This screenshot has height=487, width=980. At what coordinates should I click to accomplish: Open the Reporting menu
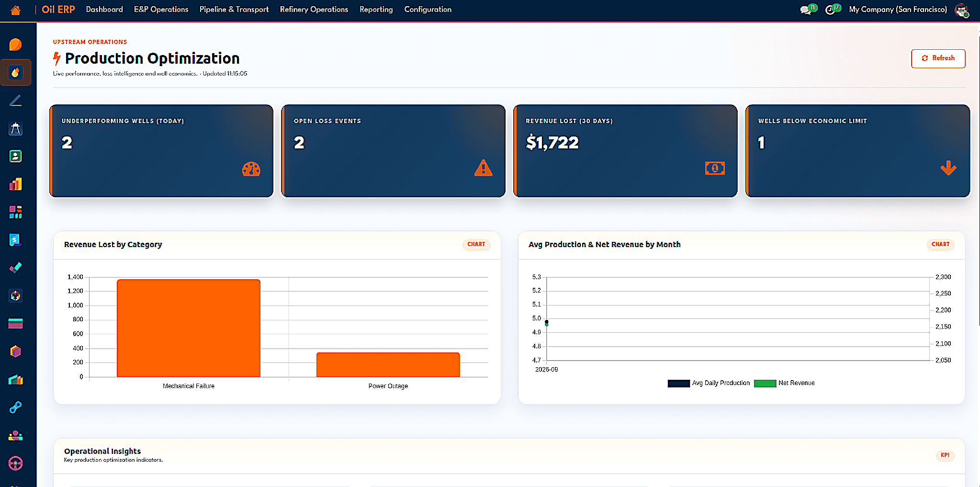click(x=376, y=10)
